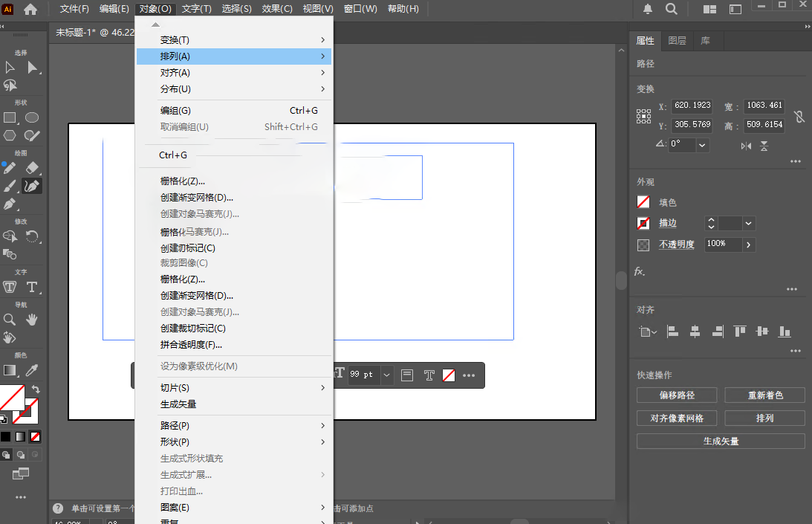
Task: Open notifications bell
Action: 648,9
